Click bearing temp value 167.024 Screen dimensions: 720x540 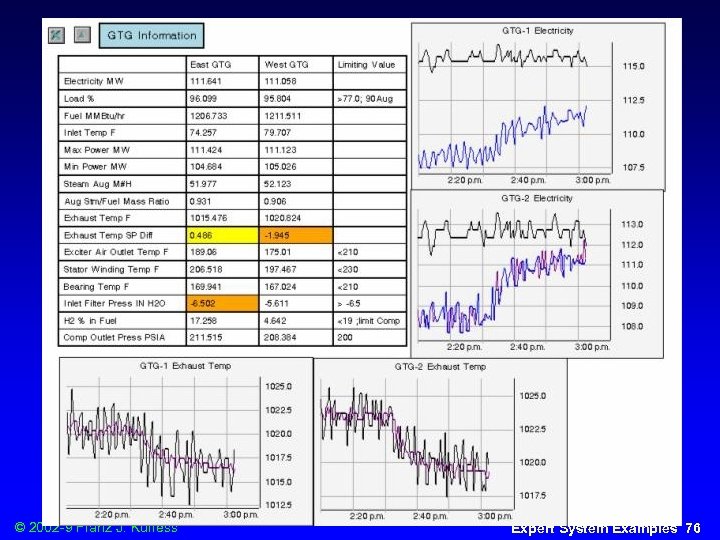[x=280, y=287]
